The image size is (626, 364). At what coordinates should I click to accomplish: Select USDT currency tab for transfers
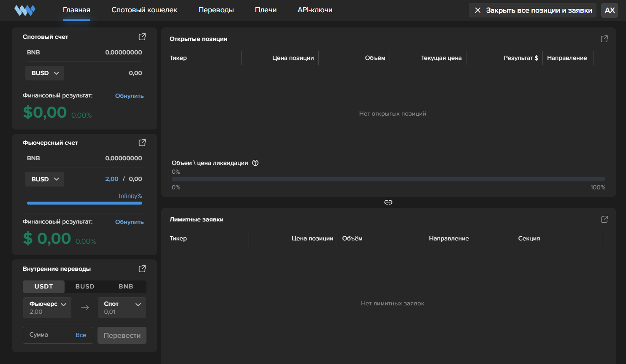click(44, 286)
